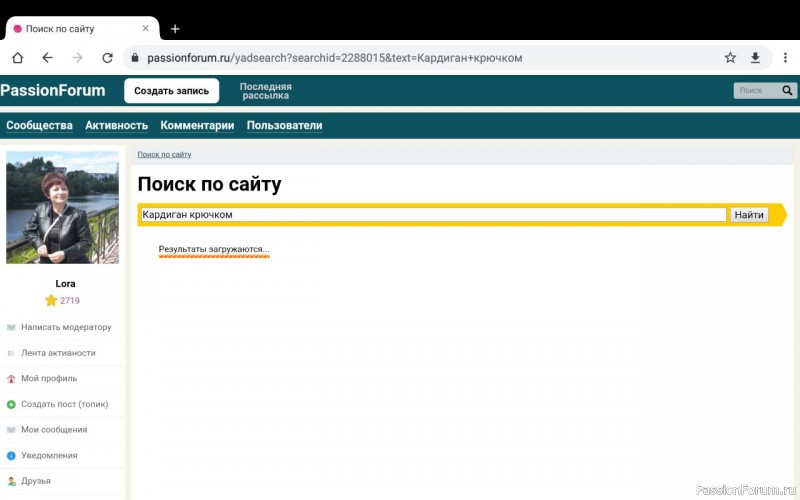The width and height of the screenshot is (800, 500).
Task: Click the gold star rating icon
Action: pyautogui.click(x=51, y=300)
